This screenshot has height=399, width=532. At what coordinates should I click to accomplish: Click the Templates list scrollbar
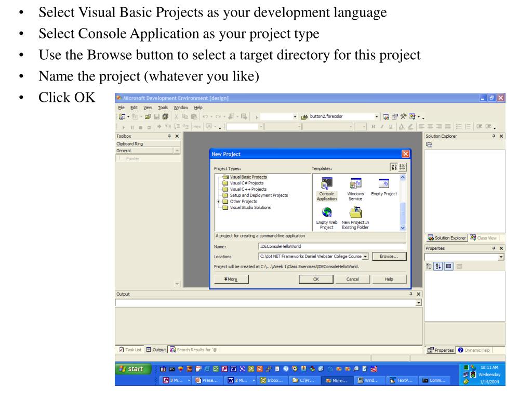coord(403,203)
